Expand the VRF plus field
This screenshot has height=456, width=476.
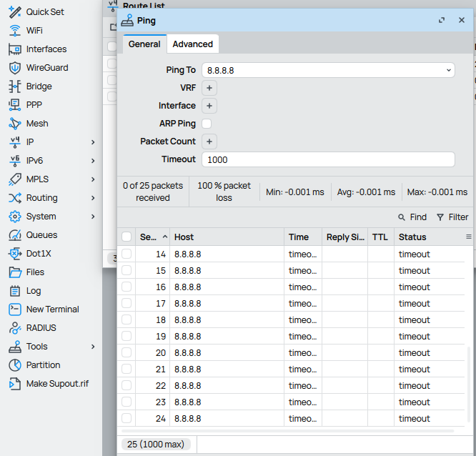tap(209, 88)
